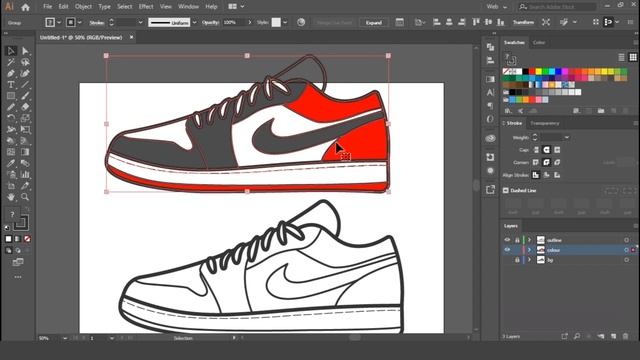Toggle lock on outline layer
640x360 pixels.
pyautogui.click(x=517, y=240)
